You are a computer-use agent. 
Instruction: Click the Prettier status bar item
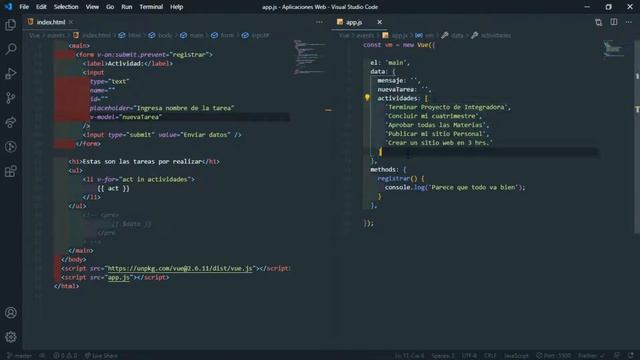(x=591, y=356)
